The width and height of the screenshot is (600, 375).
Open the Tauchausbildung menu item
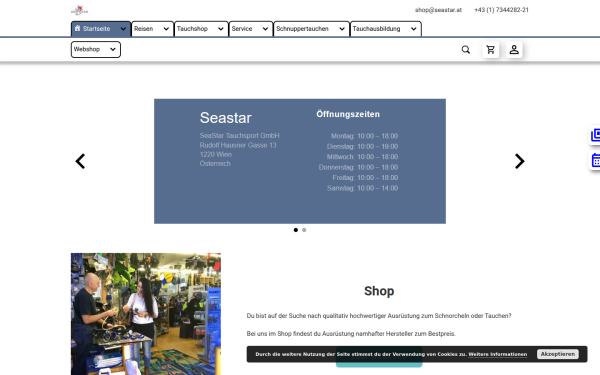pos(386,29)
